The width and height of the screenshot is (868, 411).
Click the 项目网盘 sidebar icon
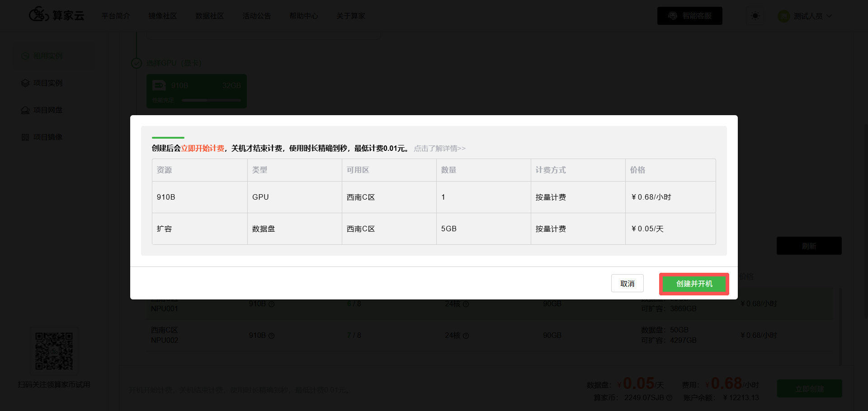[25, 110]
